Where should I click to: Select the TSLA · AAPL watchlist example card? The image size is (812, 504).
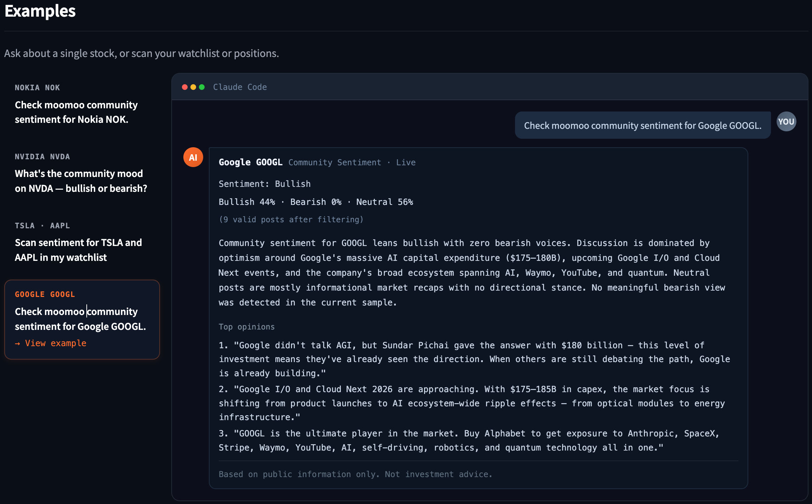coord(82,242)
